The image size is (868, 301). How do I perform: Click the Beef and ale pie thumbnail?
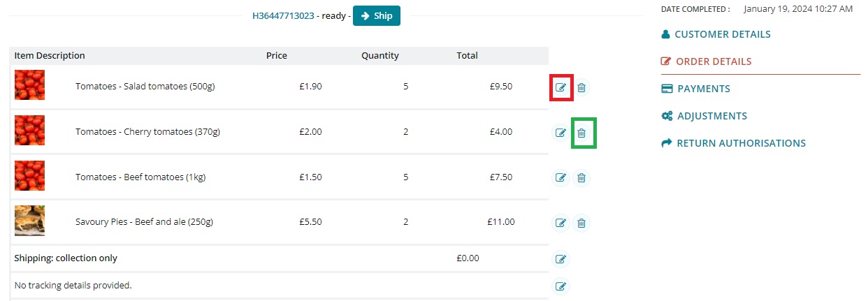pyautogui.click(x=29, y=221)
